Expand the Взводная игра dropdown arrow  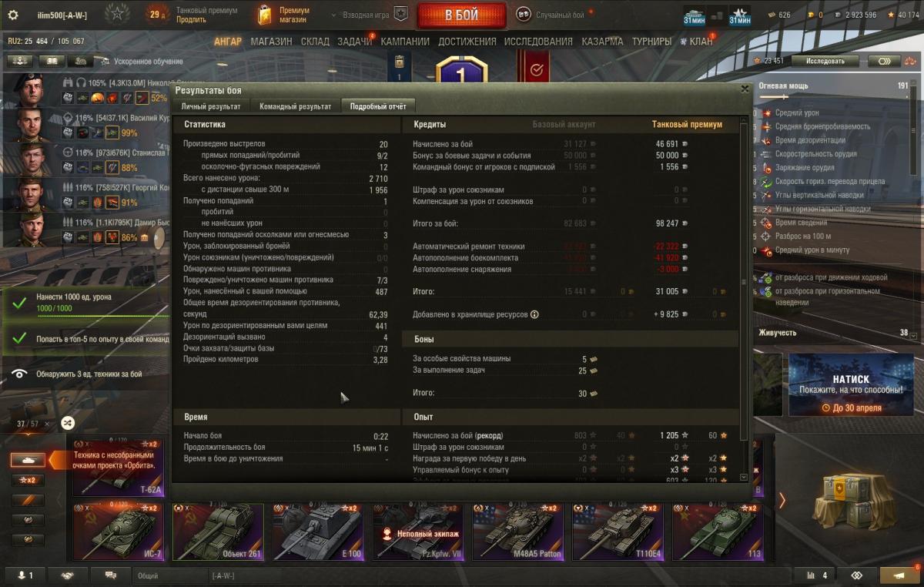[x=333, y=15]
